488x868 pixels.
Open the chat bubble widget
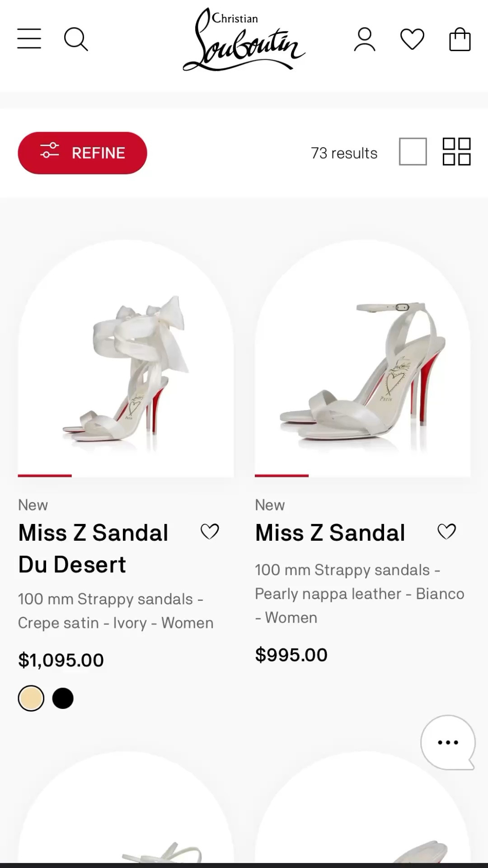click(x=447, y=742)
